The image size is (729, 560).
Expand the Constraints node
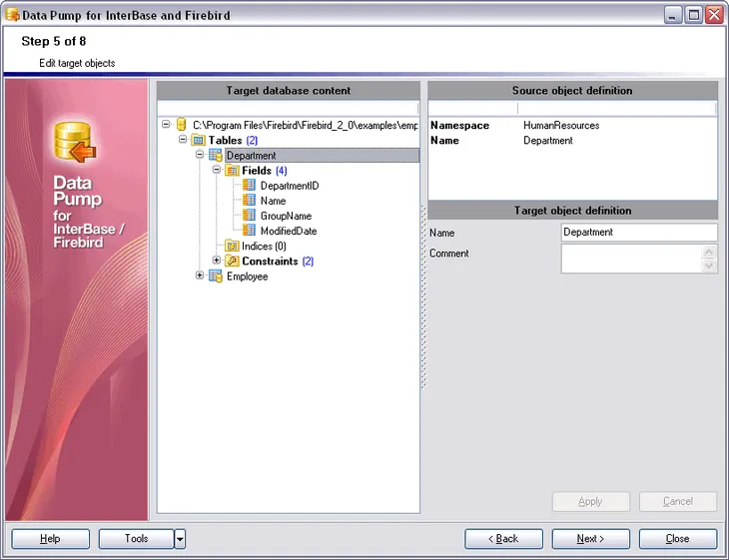216,261
